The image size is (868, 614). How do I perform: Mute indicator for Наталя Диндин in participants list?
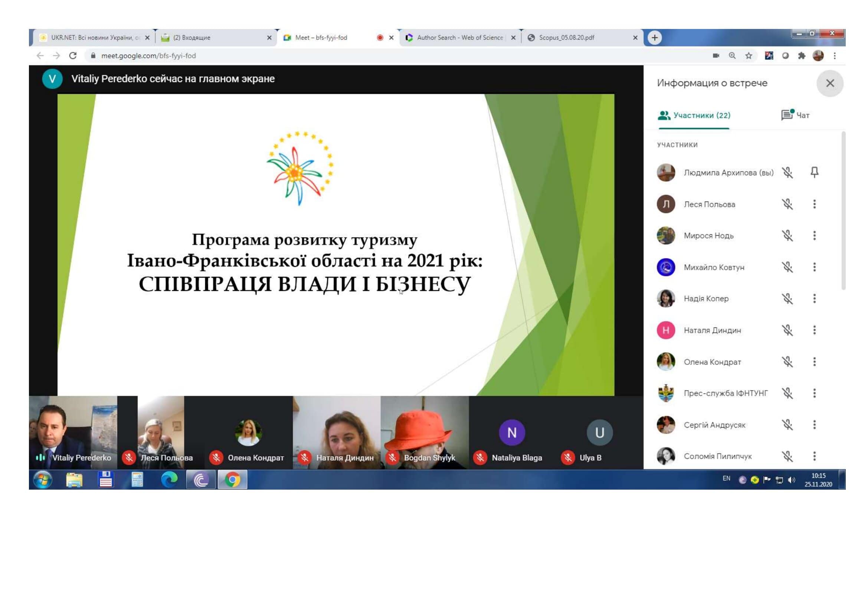(x=789, y=330)
